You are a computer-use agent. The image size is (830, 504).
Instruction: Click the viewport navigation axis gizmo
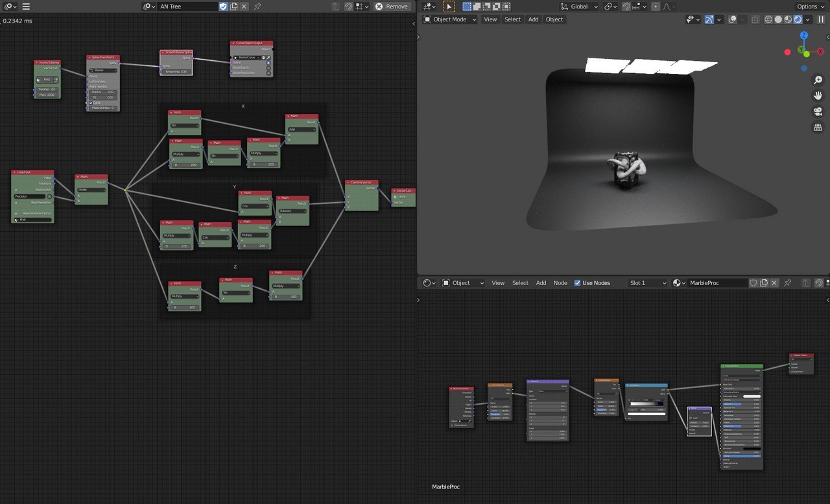click(803, 51)
